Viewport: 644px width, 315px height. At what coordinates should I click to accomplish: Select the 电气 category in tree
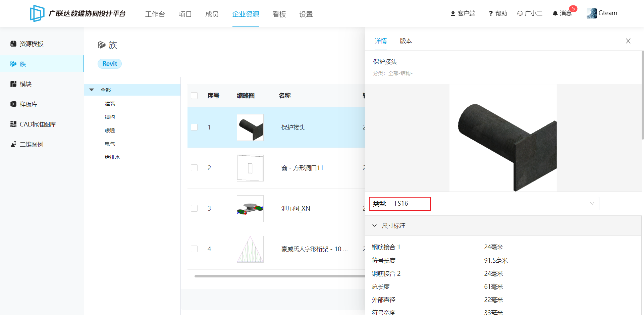(110, 144)
